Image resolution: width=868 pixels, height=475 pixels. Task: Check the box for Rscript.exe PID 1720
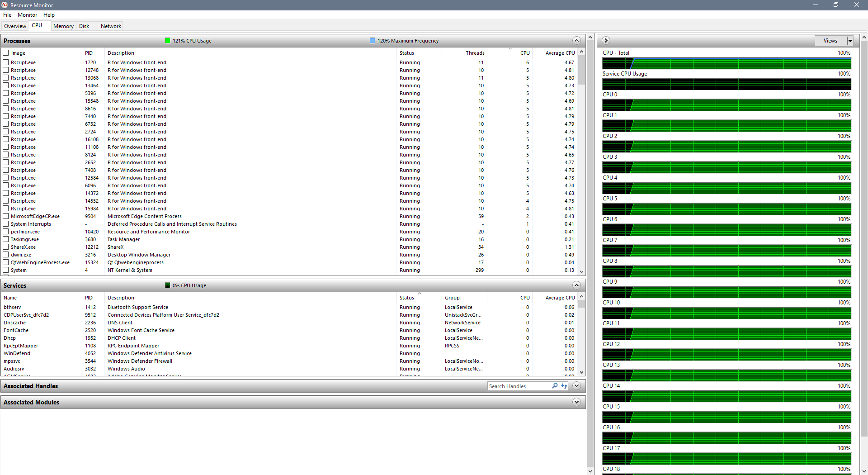coord(6,62)
